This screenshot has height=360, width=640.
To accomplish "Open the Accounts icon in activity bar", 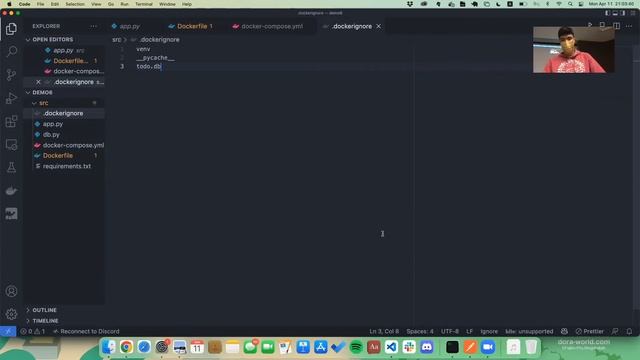I will coord(11,291).
